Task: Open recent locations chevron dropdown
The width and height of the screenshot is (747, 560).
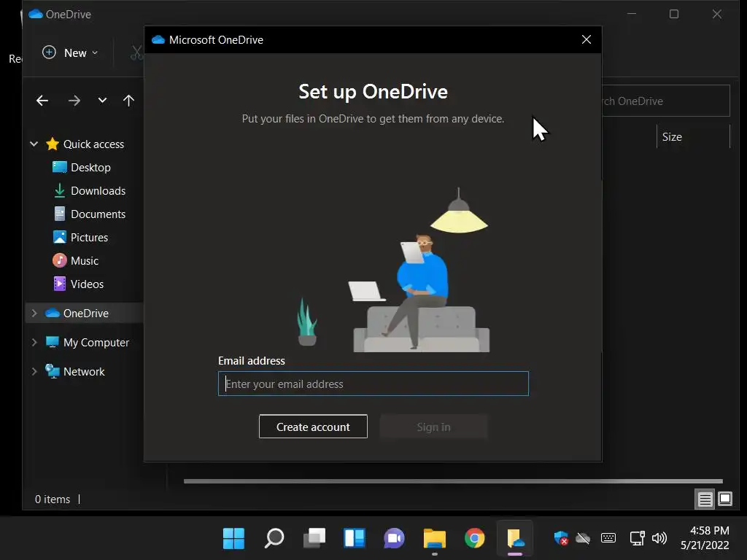Action: point(102,101)
